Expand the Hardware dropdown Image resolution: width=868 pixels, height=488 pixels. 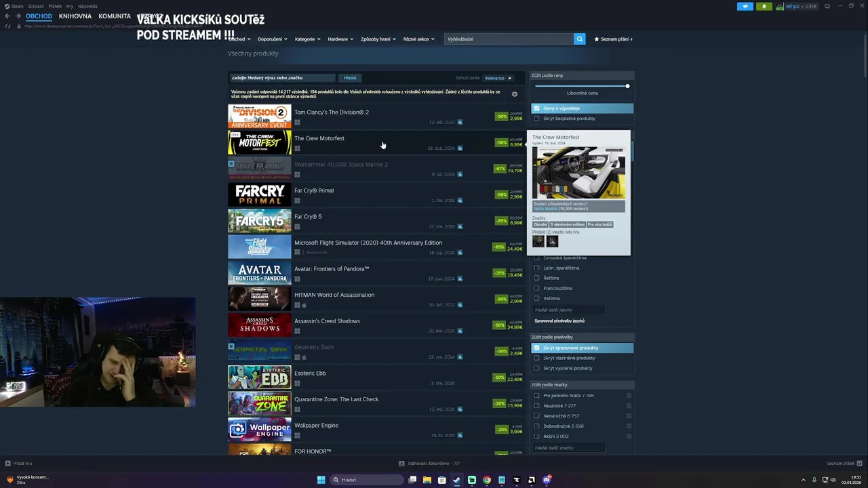coord(340,39)
